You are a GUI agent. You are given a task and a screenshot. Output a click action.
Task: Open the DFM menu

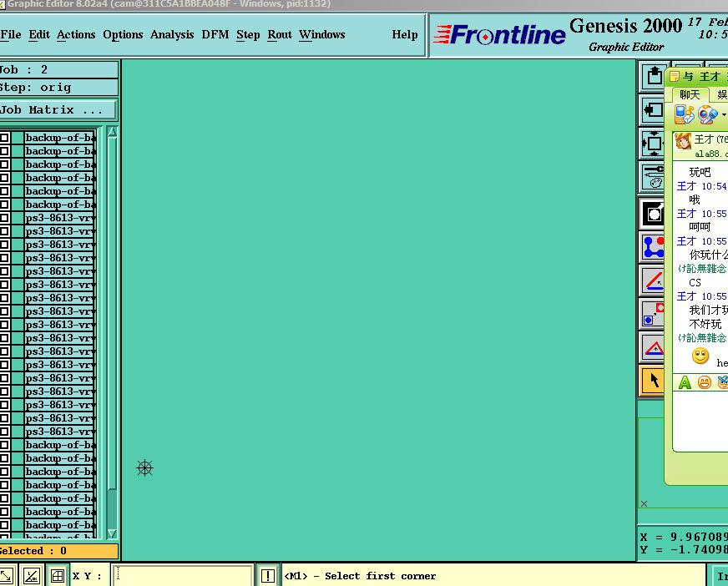click(215, 35)
